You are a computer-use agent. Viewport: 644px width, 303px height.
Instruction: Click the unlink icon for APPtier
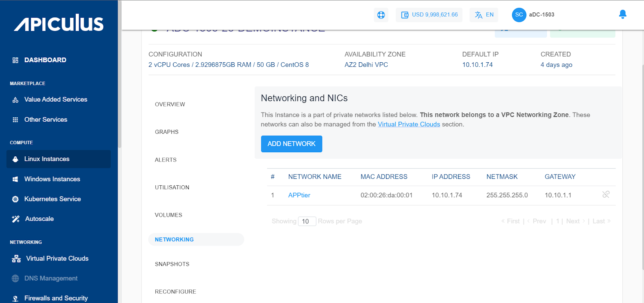[x=606, y=194]
